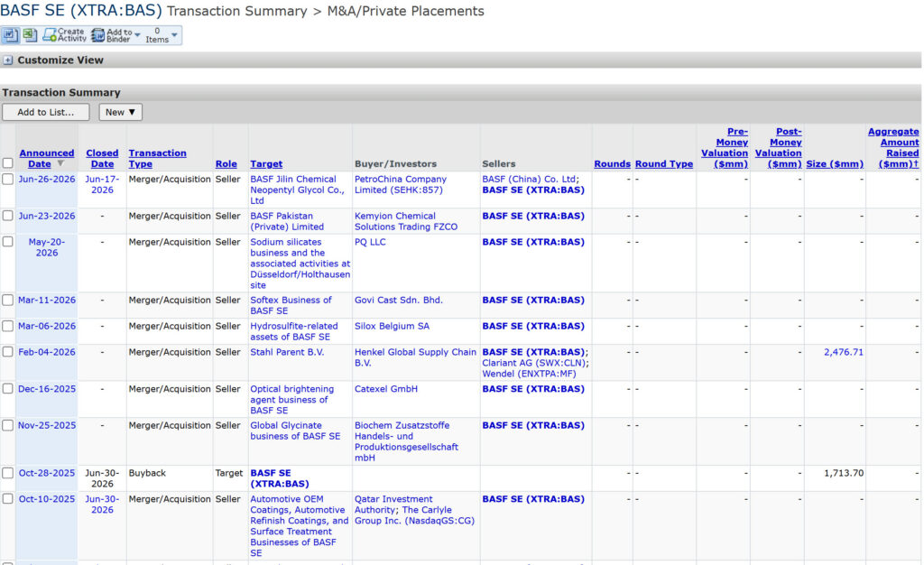Open Wendel (ENXTPA:MF) seller link
The width and height of the screenshot is (924, 565).
pos(529,374)
